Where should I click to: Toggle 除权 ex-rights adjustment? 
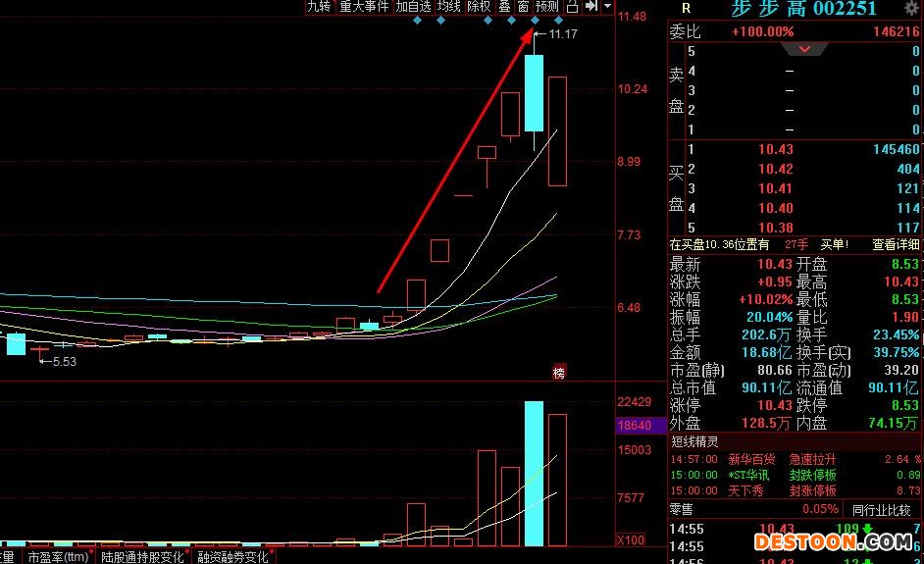point(479,7)
